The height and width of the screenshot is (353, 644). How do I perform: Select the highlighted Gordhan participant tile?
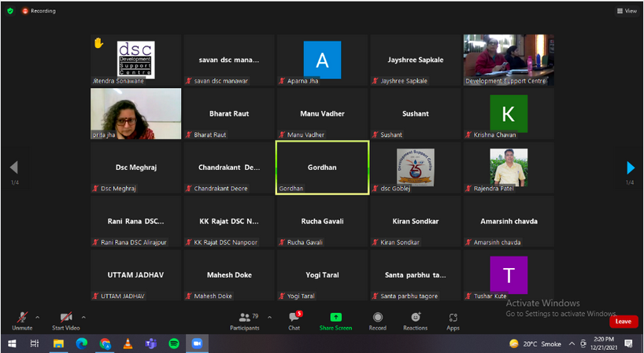[321, 167]
